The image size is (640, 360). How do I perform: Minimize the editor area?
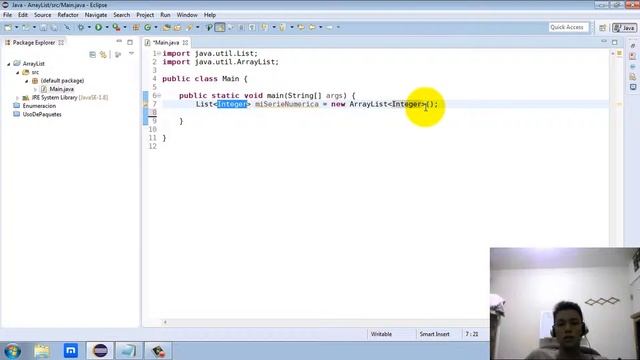(604, 42)
